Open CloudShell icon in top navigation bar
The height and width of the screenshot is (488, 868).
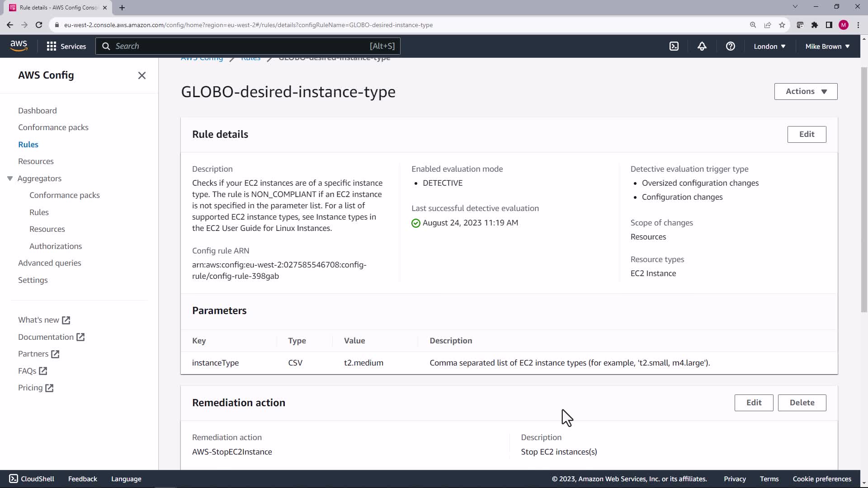click(x=674, y=46)
